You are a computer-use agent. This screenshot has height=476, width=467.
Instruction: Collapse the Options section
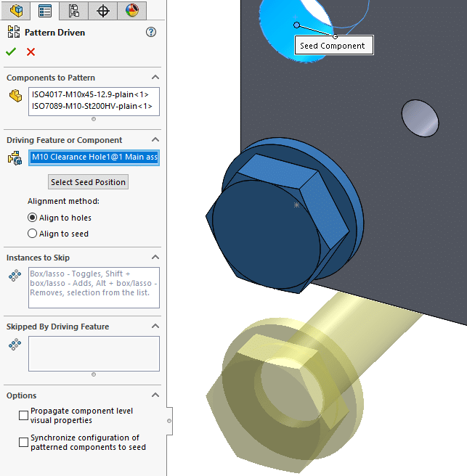155,395
